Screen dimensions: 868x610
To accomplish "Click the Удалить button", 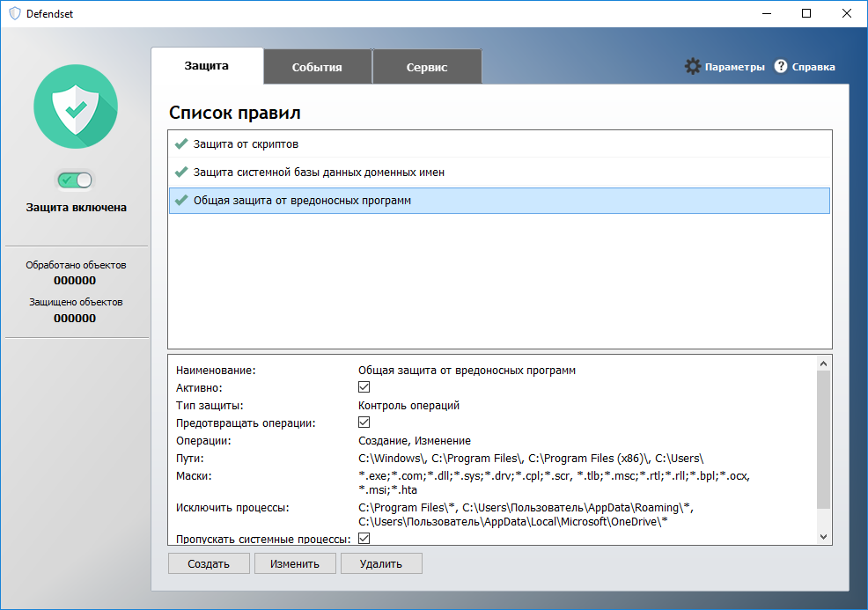I will click(381, 563).
